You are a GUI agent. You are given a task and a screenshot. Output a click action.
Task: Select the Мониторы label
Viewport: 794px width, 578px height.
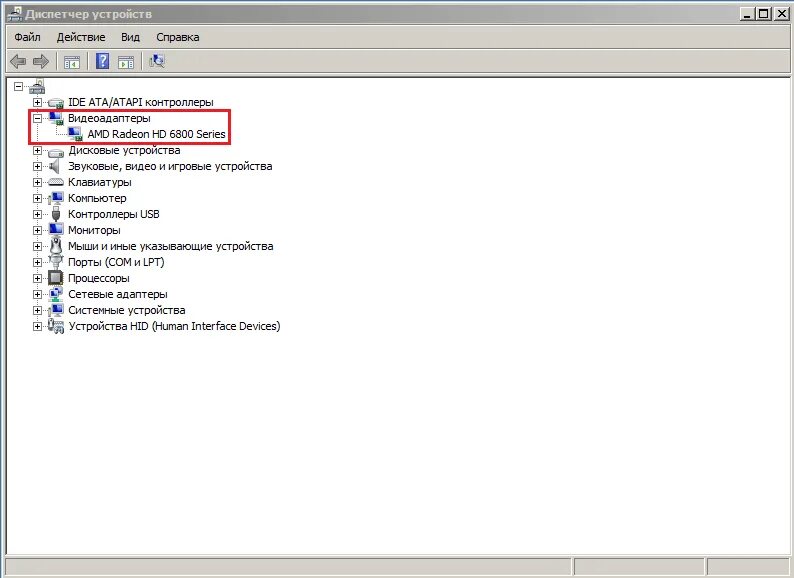click(x=94, y=230)
